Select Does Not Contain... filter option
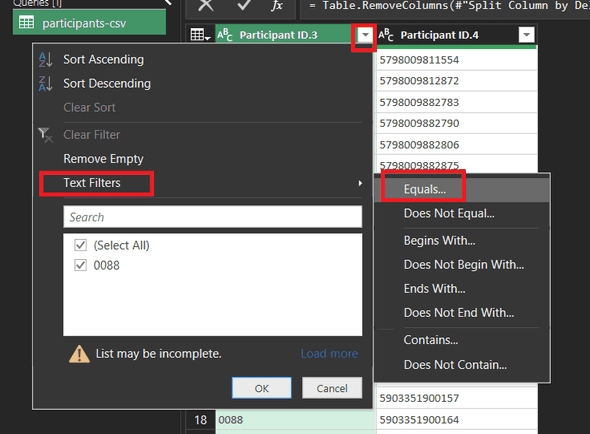The width and height of the screenshot is (590, 434). [x=455, y=364]
